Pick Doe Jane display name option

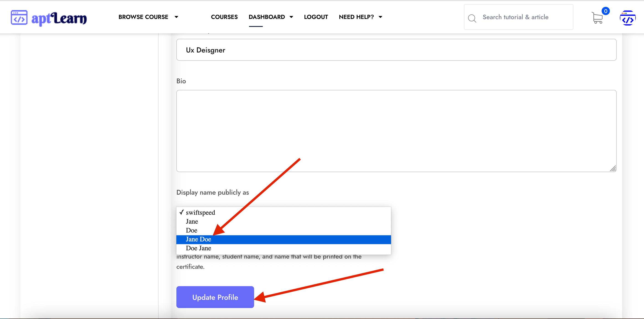point(283,248)
